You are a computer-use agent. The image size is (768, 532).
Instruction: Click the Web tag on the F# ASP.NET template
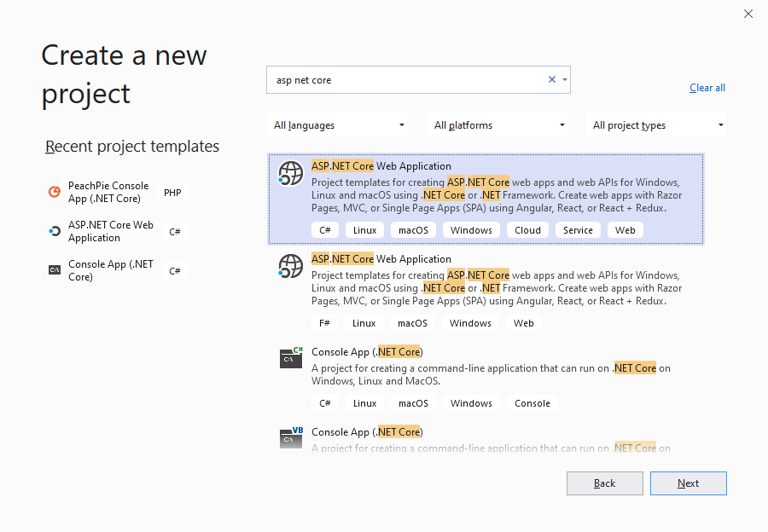[524, 323]
